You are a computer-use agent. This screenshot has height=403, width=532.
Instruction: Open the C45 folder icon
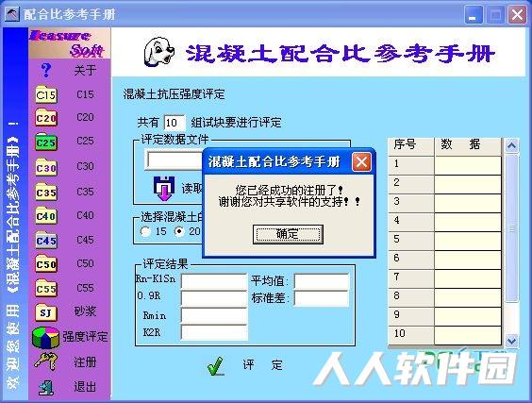46,240
